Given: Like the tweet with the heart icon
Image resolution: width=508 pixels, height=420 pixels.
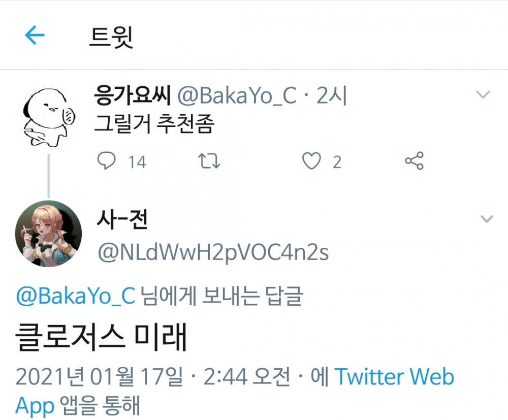Looking at the screenshot, I should tap(311, 161).
